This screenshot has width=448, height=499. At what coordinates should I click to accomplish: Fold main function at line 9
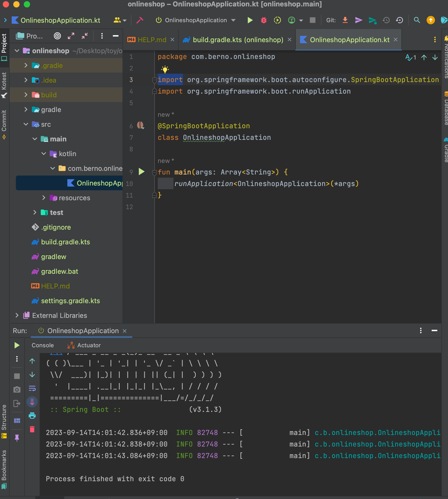coord(154,172)
